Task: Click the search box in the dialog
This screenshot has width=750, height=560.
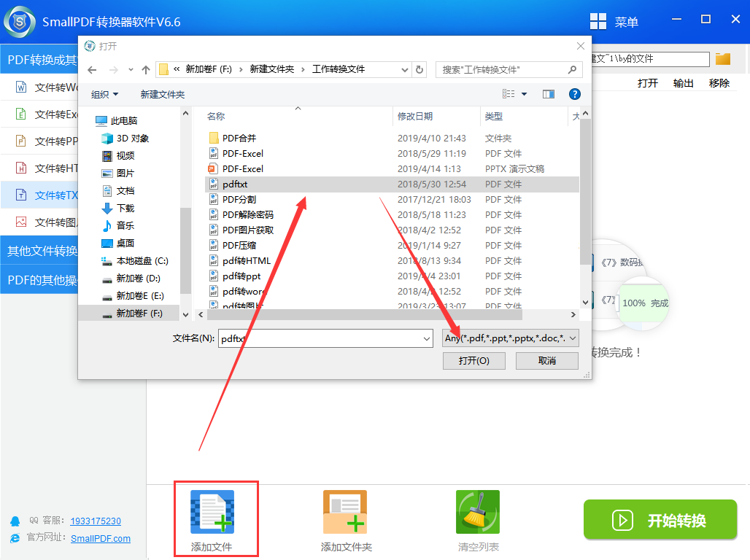Action: point(509,70)
